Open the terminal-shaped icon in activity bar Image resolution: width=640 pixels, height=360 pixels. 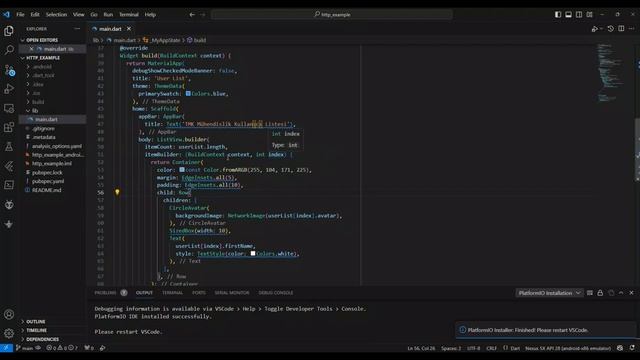[9, 185]
